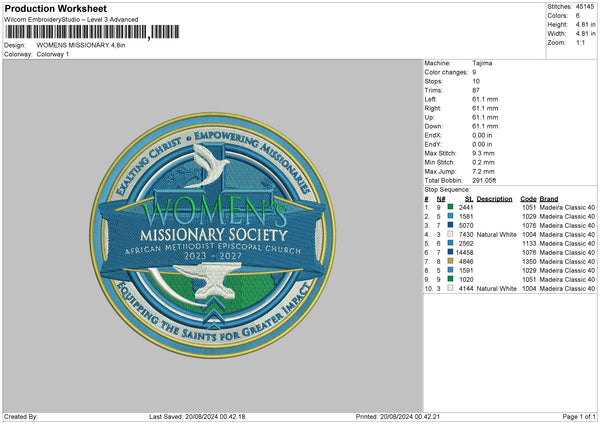Click the 'Colorway 1' value
Image resolution: width=600 pixels, height=424 pixels.
click(53, 54)
